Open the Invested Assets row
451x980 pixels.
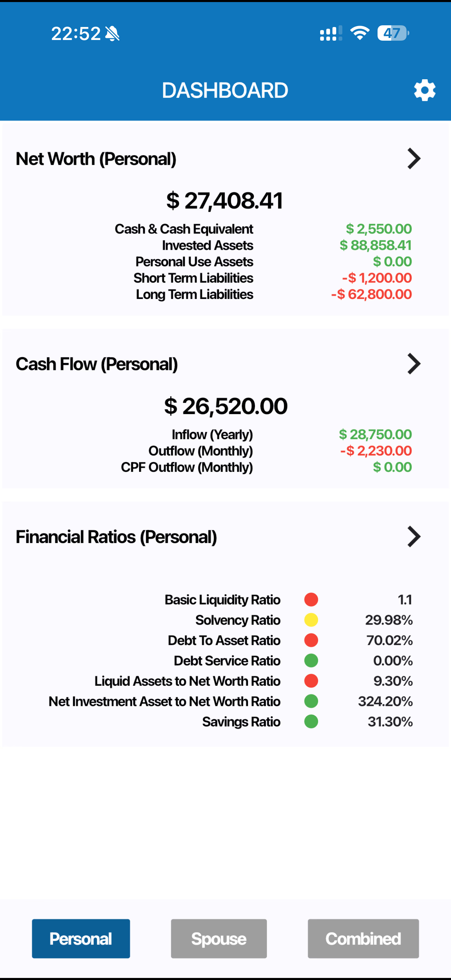[x=208, y=245]
